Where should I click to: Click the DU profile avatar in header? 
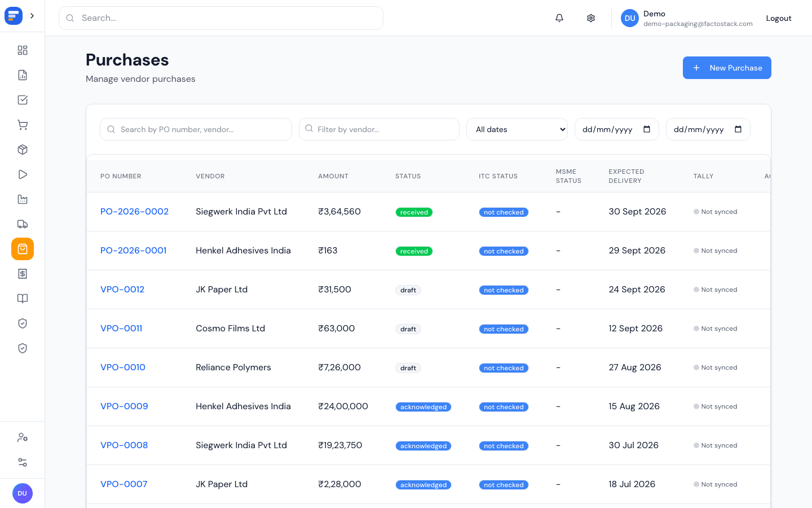tap(630, 18)
